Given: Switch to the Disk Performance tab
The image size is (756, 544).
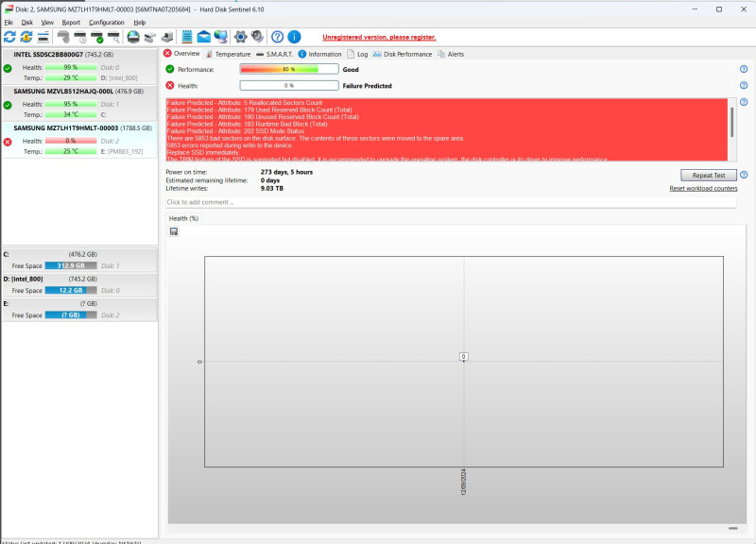Looking at the screenshot, I should coord(403,54).
